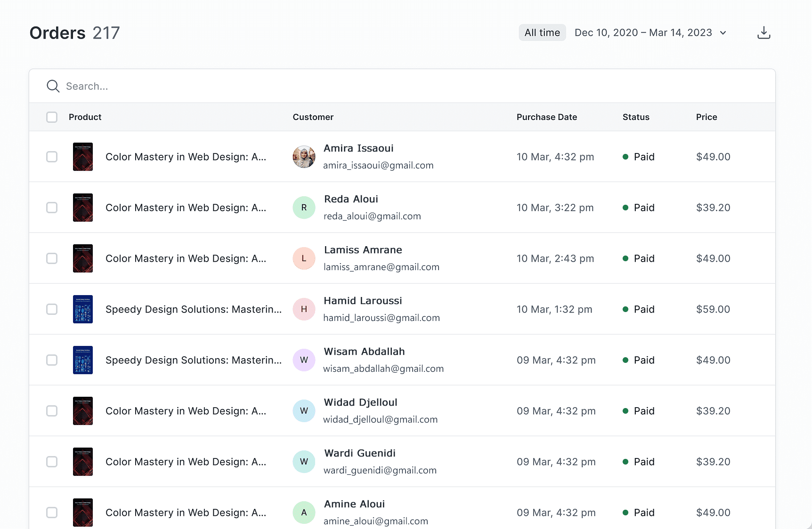Click Lamiss Amrane's L avatar
The height and width of the screenshot is (529, 812).
point(304,258)
